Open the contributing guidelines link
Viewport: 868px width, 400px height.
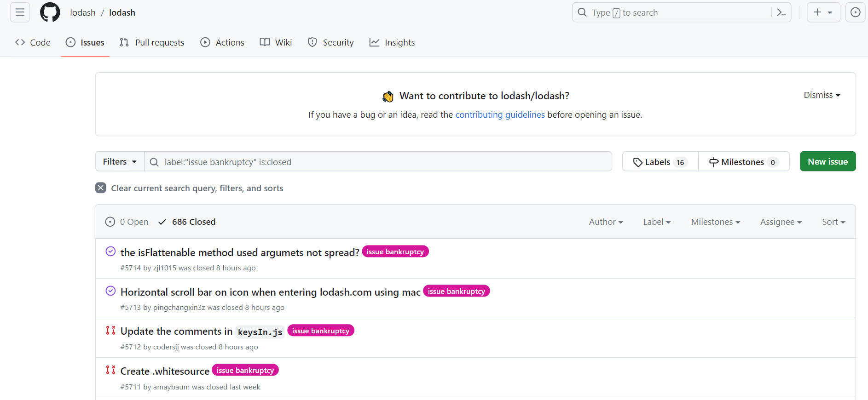(x=500, y=114)
